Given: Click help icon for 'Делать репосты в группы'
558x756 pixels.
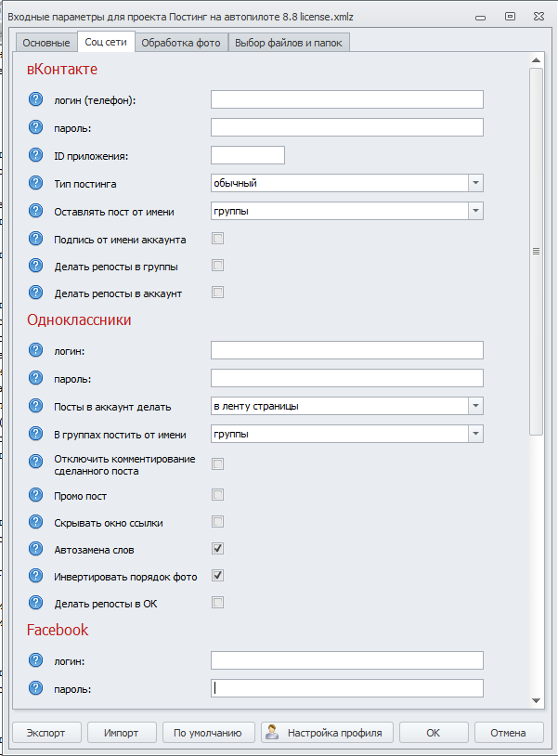Looking at the screenshot, I should coord(36,267).
